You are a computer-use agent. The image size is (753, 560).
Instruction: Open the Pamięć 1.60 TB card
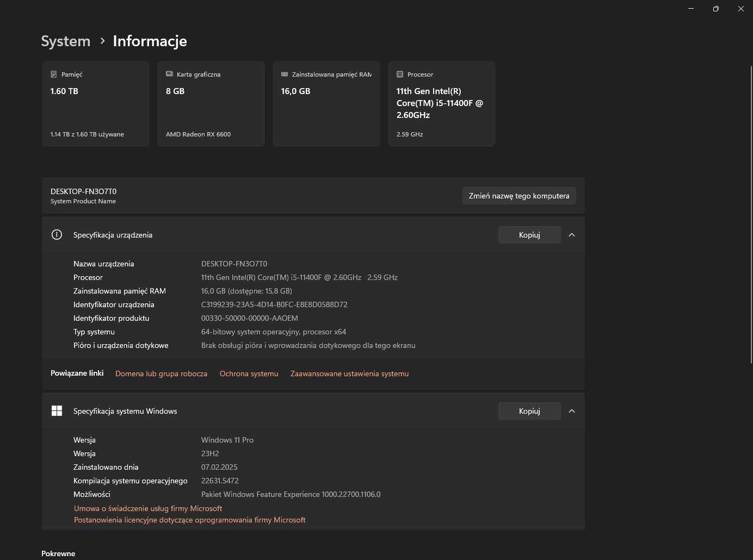96,104
